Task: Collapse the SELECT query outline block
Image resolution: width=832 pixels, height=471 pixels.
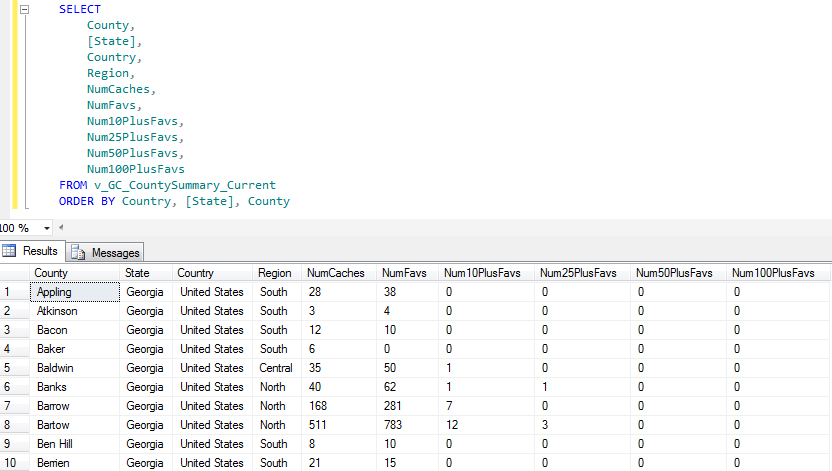Action: tap(24, 9)
